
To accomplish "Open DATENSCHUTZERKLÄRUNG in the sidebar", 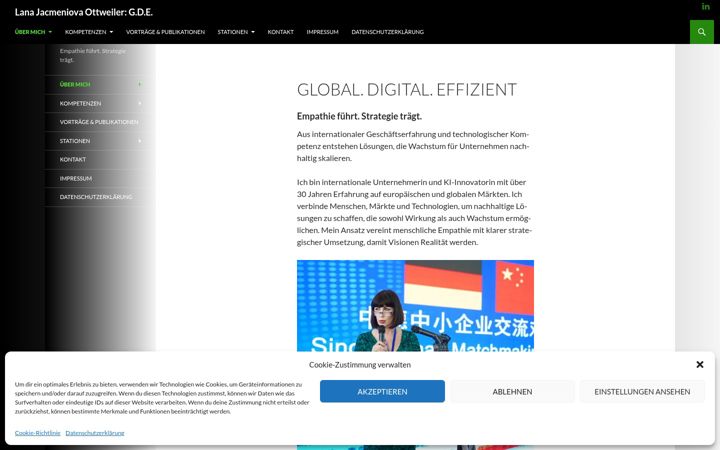I will [96, 197].
